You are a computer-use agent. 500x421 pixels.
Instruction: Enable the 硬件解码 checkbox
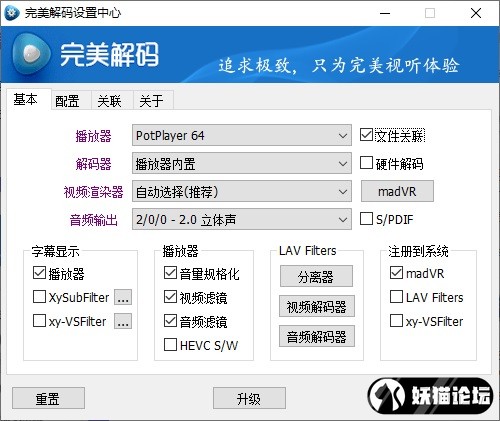coord(366,163)
